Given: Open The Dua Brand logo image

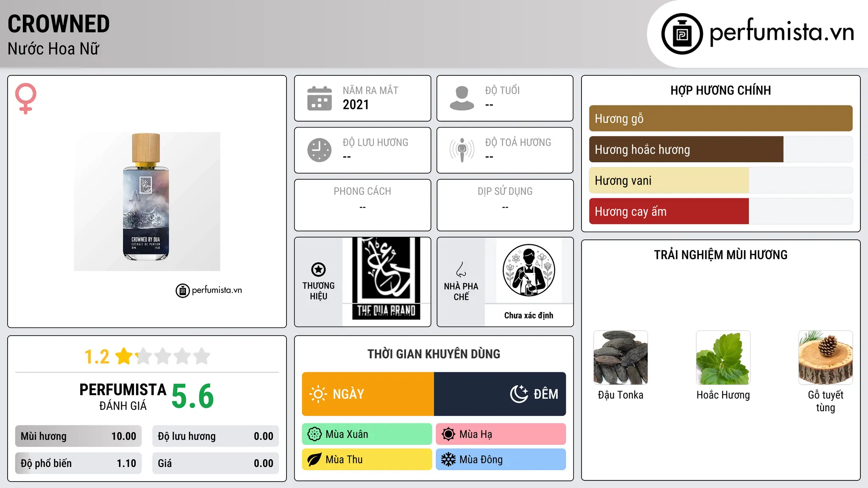Looking at the screenshot, I should [386, 278].
